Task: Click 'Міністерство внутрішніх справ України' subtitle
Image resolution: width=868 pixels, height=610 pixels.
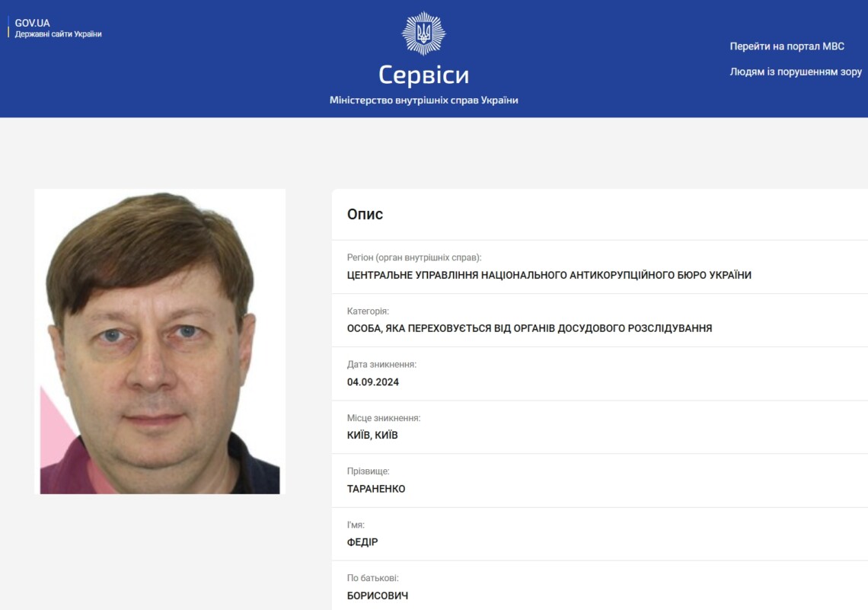Action: [x=423, y=101]
